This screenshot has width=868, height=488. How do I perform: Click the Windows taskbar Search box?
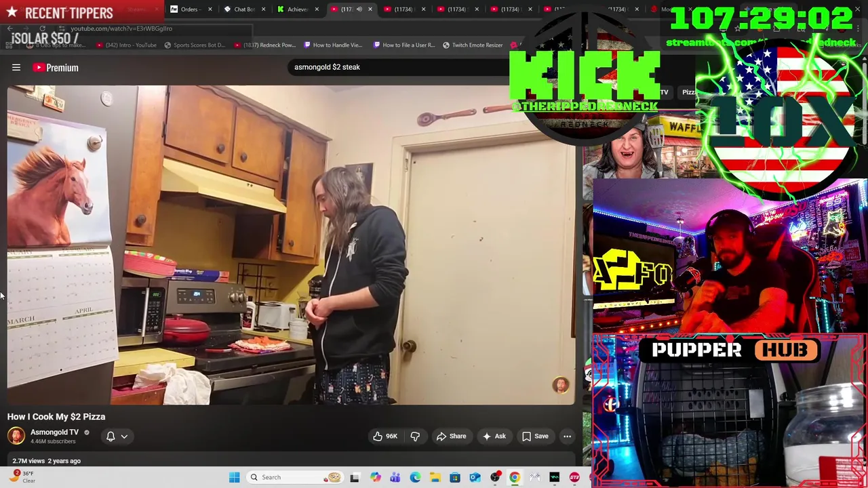[x=294, y=477]
